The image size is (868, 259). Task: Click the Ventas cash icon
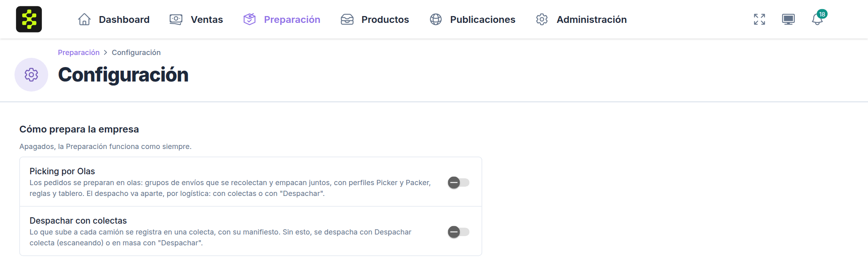[176, 19]
